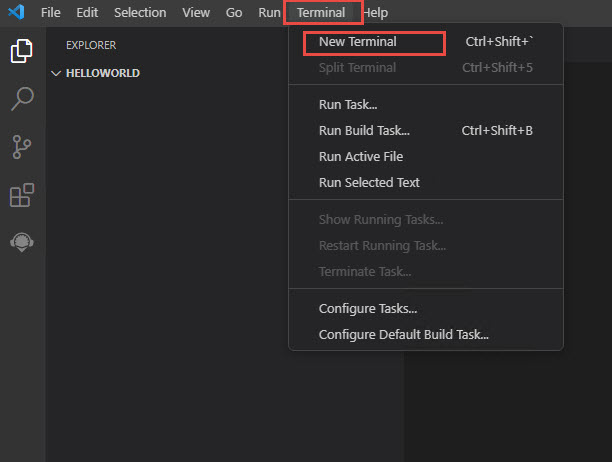Open the Selection menu
Image resolution: width=612 pixels, height=462 pixels.
(x=140, y=13)
